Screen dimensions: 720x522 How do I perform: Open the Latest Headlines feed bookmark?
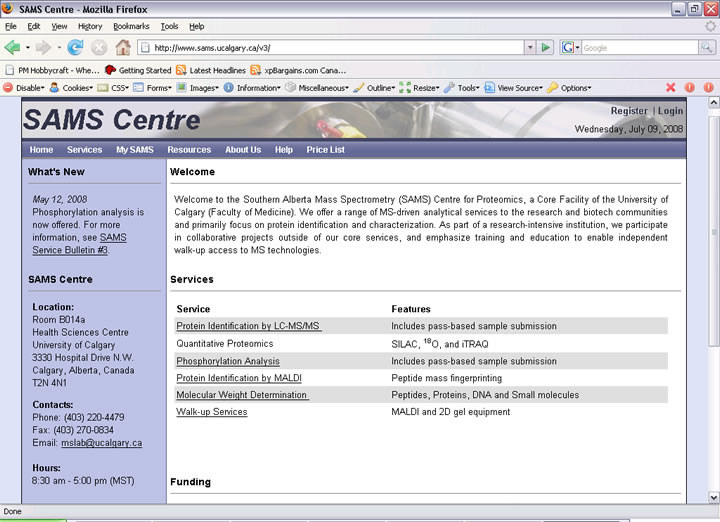coord(211,70)
